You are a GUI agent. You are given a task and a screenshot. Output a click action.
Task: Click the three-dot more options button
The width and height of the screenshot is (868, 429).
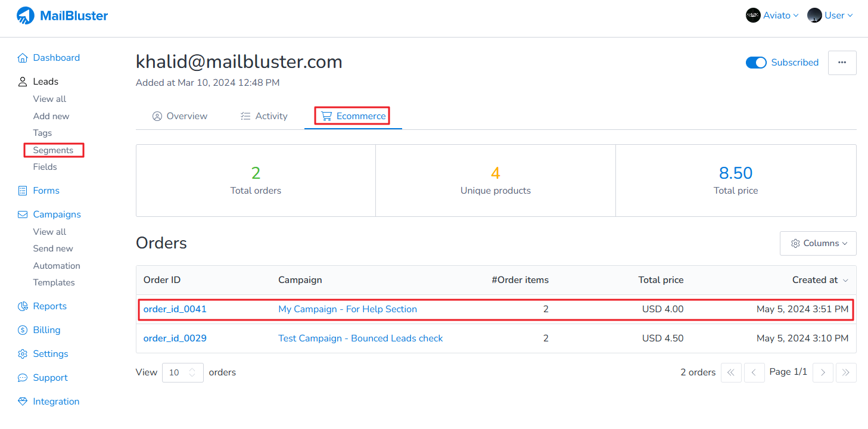click(x=842, y=63)
